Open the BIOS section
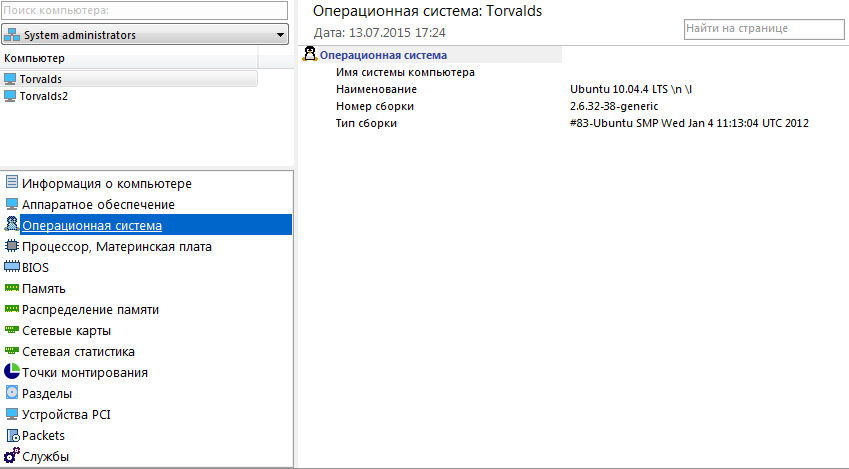Screen dimensions: 849x469 (x=35, y=268)
